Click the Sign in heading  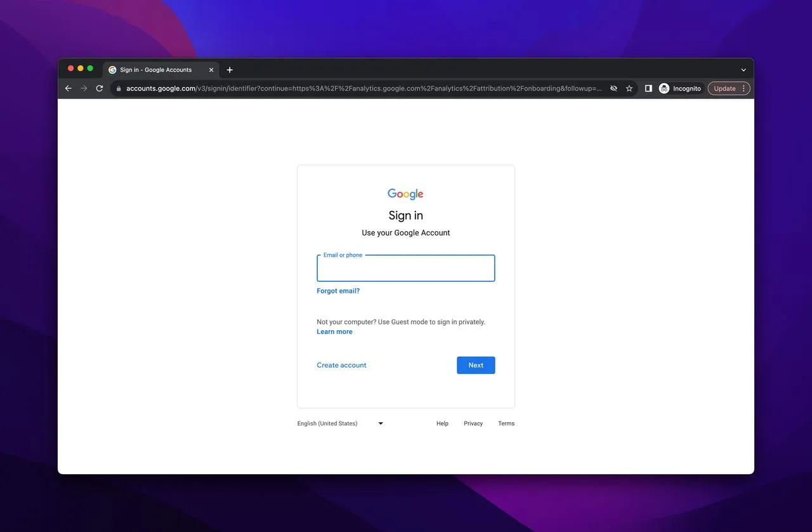406,215
